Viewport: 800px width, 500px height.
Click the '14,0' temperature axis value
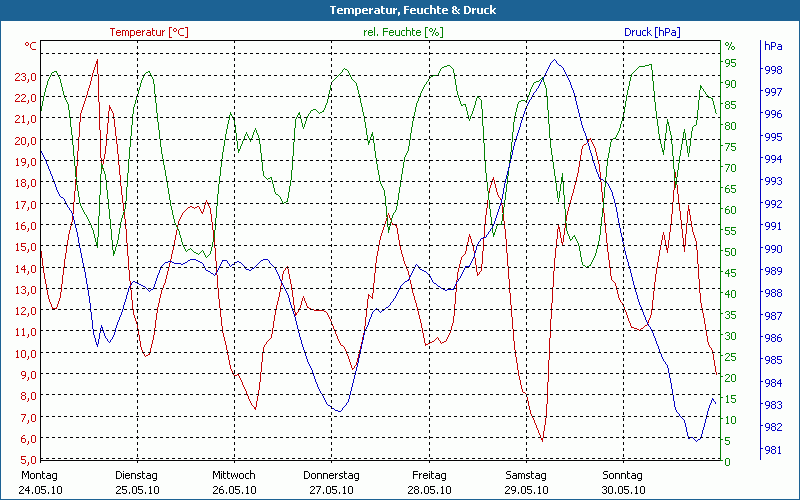[26, 268]
